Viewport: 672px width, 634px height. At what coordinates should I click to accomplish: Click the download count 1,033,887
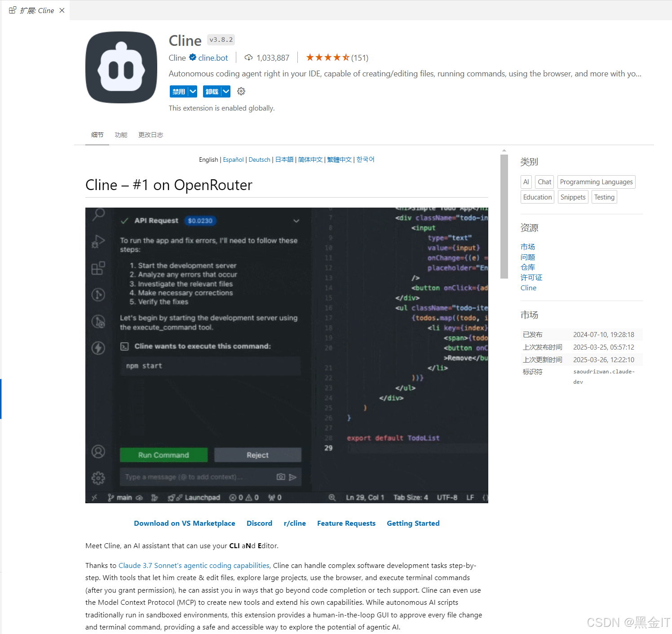point(273,58)
